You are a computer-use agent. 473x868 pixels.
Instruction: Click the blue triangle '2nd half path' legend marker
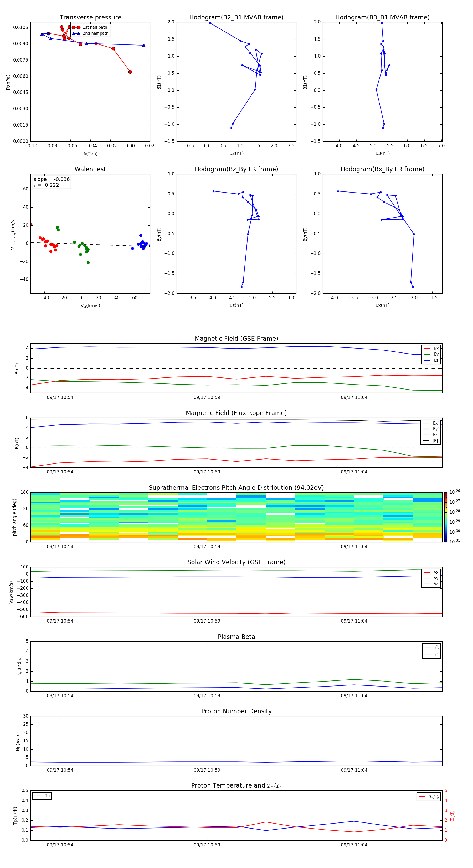coord(76,33)
